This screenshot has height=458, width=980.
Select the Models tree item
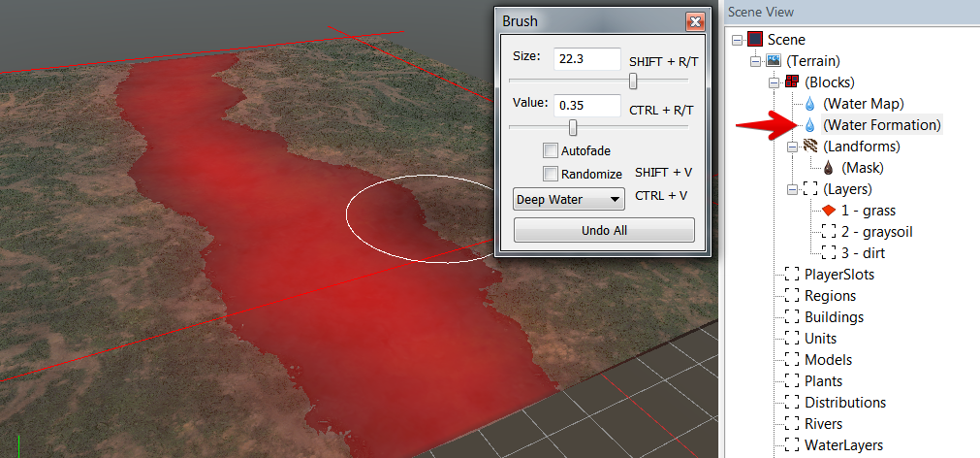[828, 360]
